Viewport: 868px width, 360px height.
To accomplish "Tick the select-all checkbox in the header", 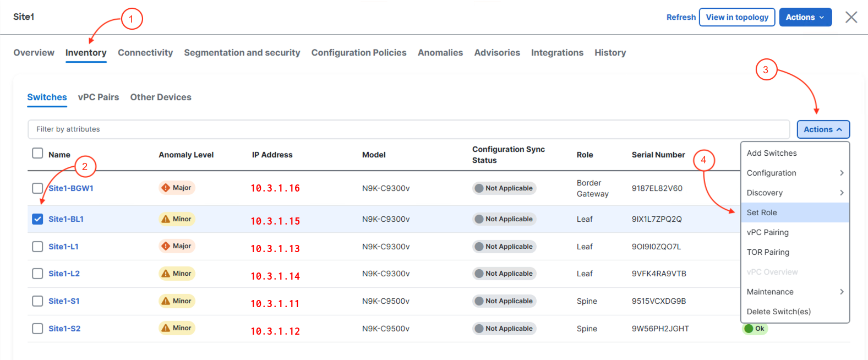I will (x=37, y=153).
